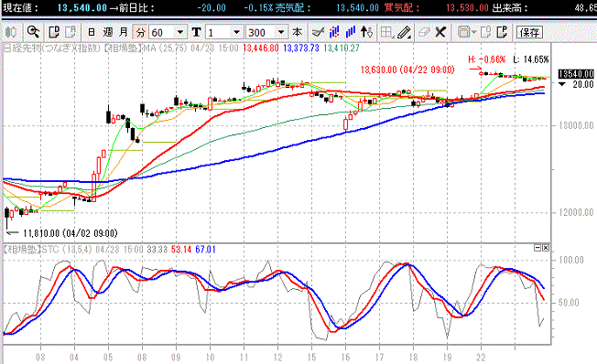Click the 本 label button
The image size is (597, 364).
coord(298,32)
